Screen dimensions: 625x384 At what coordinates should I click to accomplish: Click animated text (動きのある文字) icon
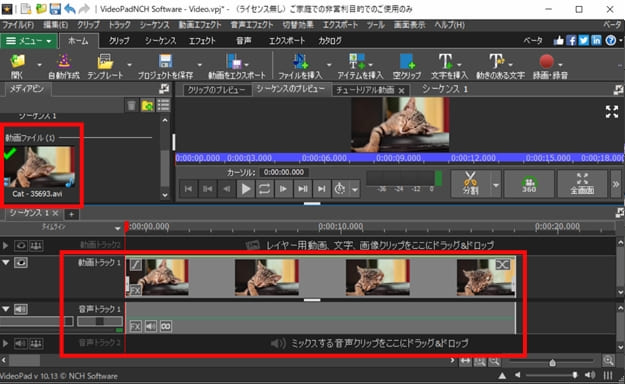point(496,61)
